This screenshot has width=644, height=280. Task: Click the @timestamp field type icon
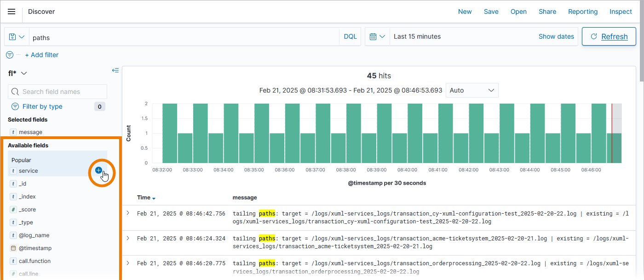click(13, 248)
